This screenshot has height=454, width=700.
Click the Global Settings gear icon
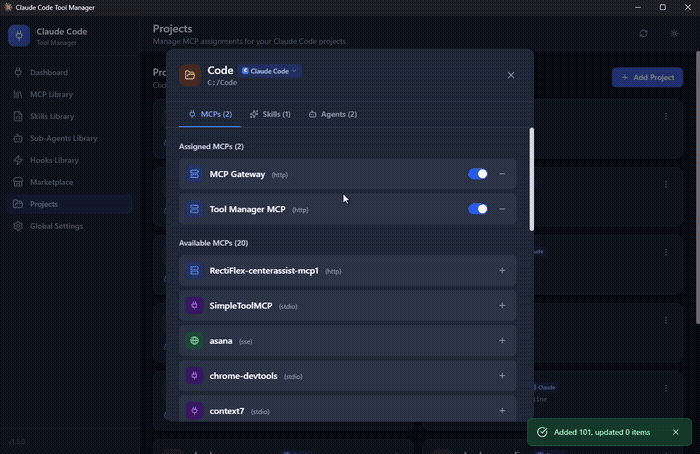(18, 226)
